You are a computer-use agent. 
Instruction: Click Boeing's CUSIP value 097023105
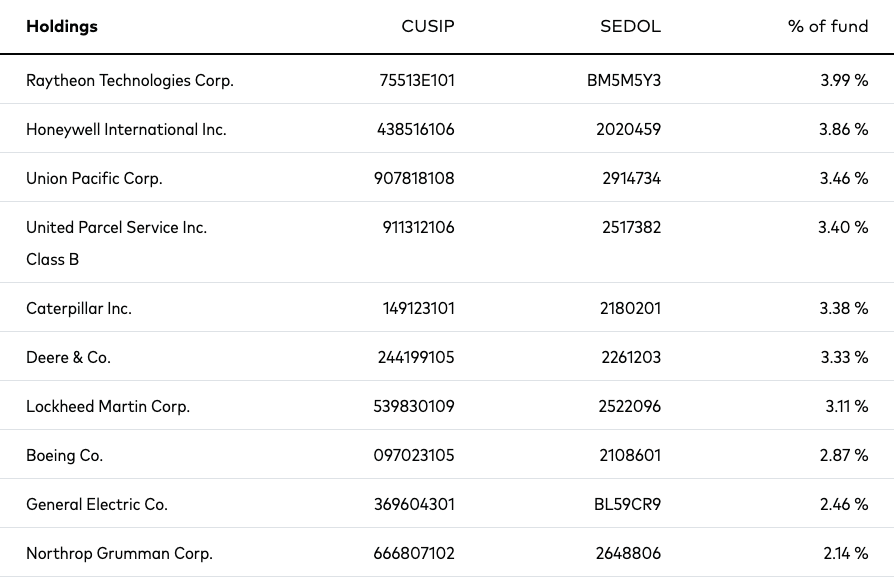point(414,456)
